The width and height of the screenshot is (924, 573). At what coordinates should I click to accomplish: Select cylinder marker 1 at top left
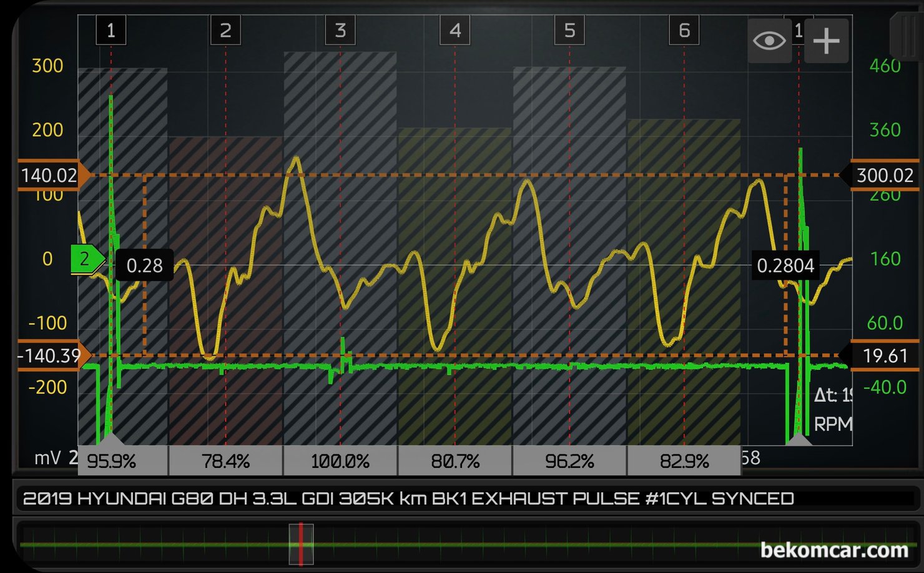(x=111, y=31)
